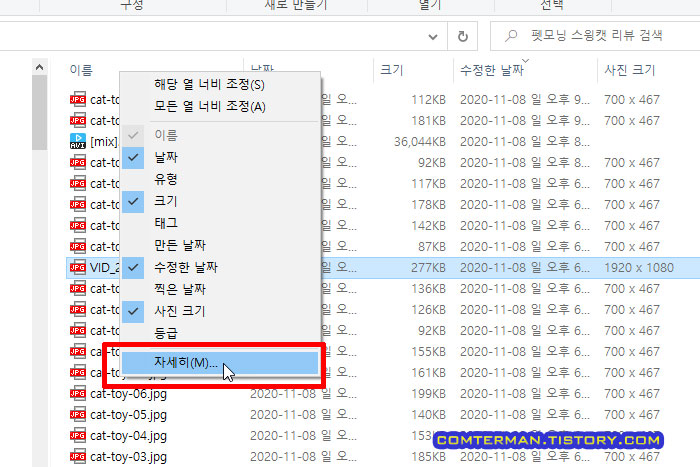Viewport: 700px width, 467px height.
Task: Click the 700 x 467 cell in the 199KB row
Action: tap(632, 394)
